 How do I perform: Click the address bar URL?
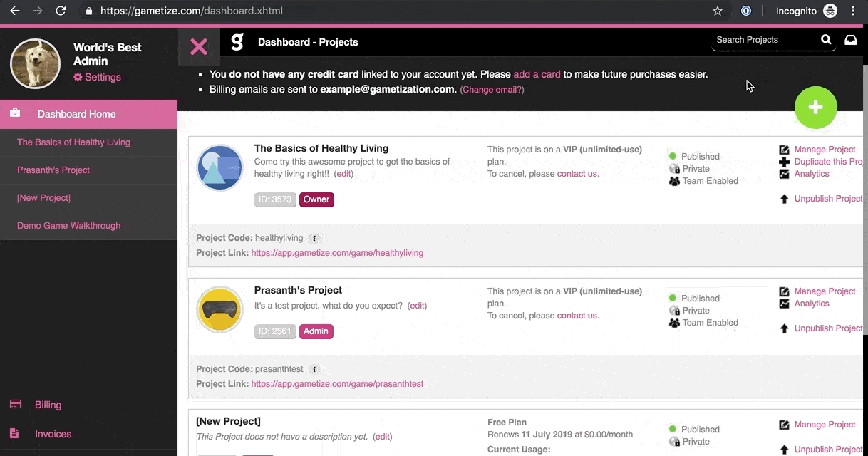pyautogui.click(x=192, y=11)
